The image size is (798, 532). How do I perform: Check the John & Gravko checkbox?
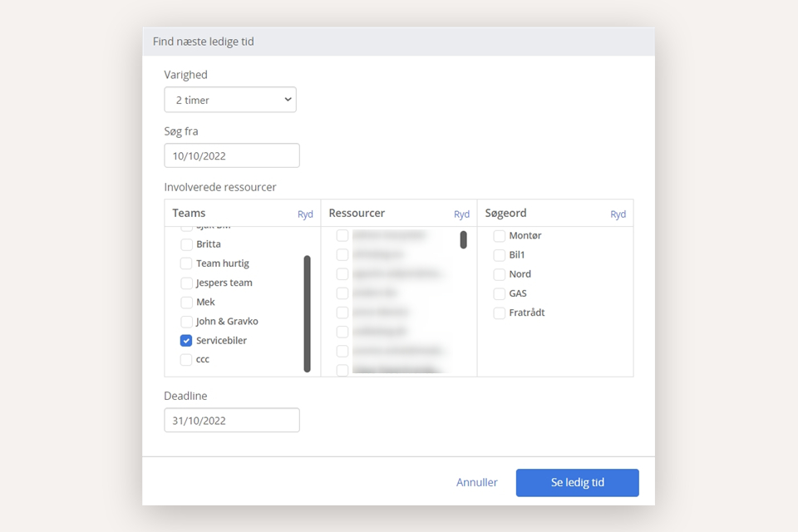coord(186,322)
